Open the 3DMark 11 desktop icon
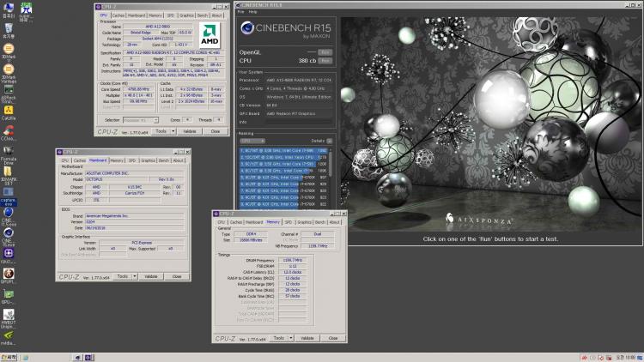644x362 pixels. 9,51
